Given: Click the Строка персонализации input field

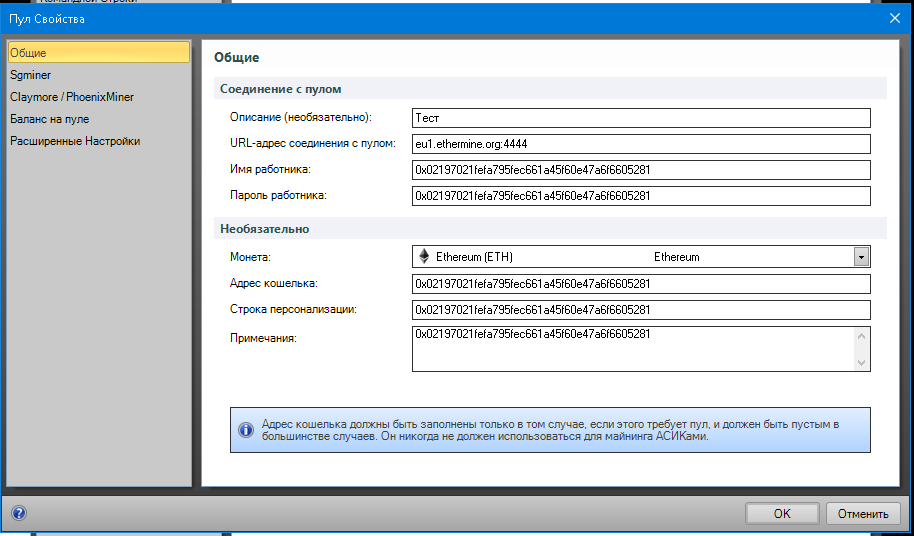Looking at the screenshot, I should pos(641,310).
